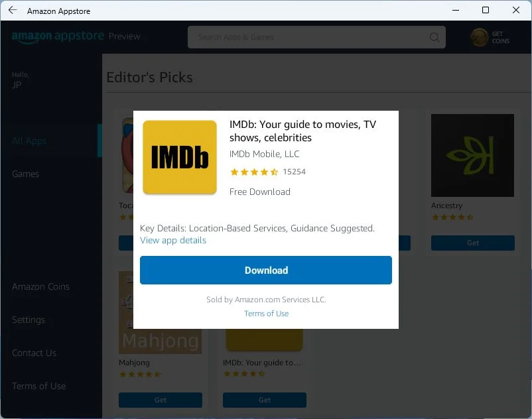Open Terms of Use link in dialog
The height and width of the screenshot is (419, 532).
click(267, 314)
